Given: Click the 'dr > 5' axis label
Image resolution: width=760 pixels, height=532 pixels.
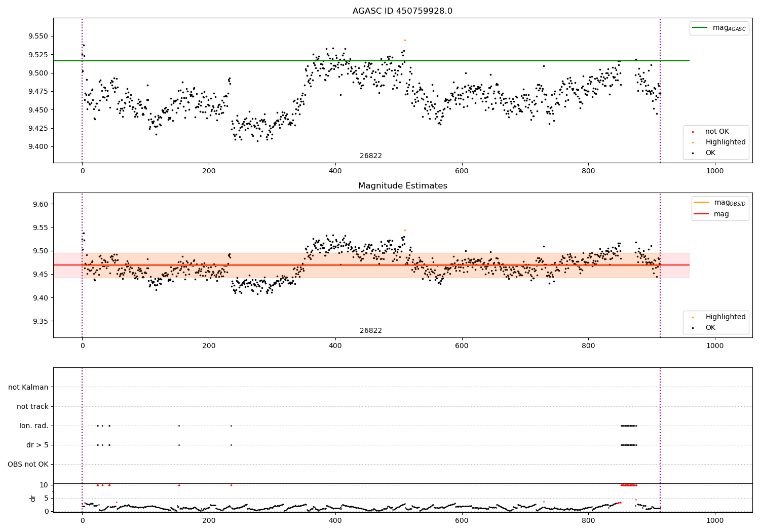Looking at the screenshot, I should 37,445.
